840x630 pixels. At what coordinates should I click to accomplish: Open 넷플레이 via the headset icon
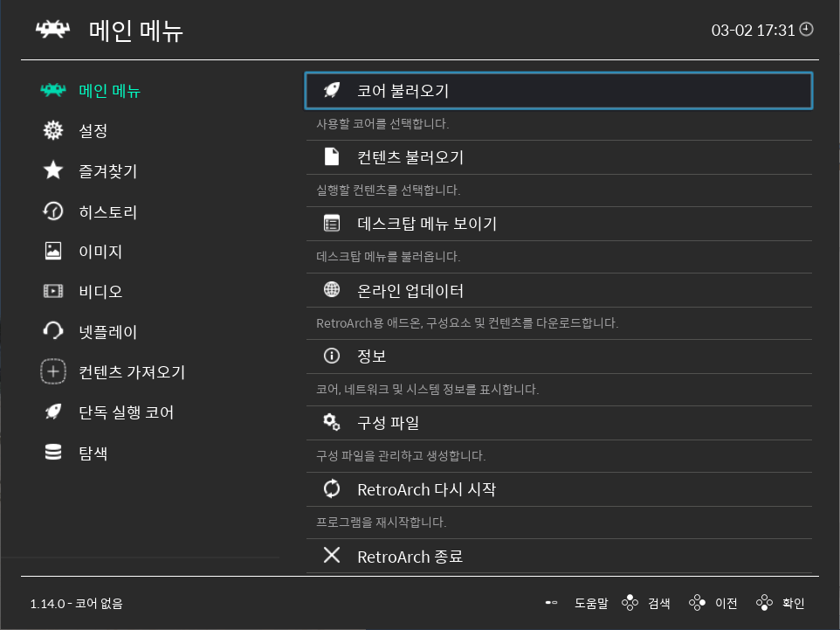53,331
